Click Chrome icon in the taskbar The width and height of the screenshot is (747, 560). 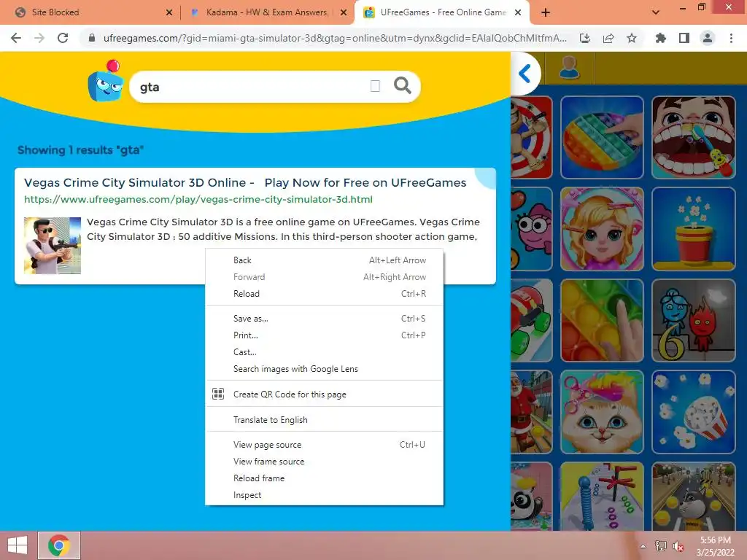(59, 545)
